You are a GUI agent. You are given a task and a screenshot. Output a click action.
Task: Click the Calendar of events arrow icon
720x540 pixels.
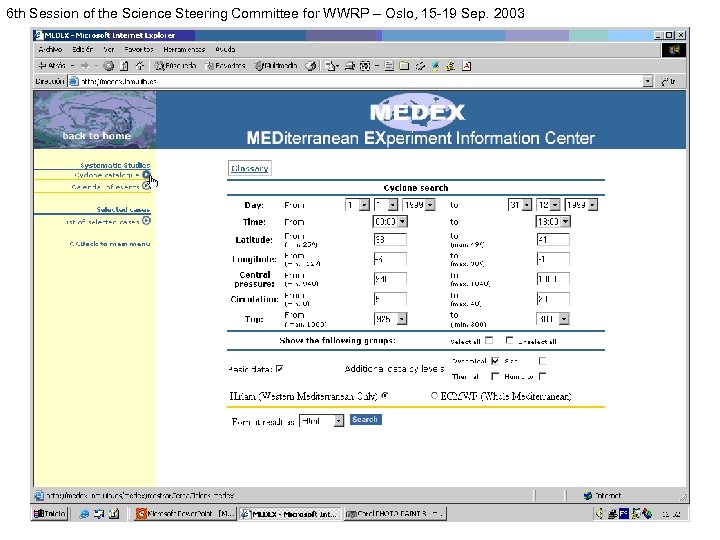point(146,186)
